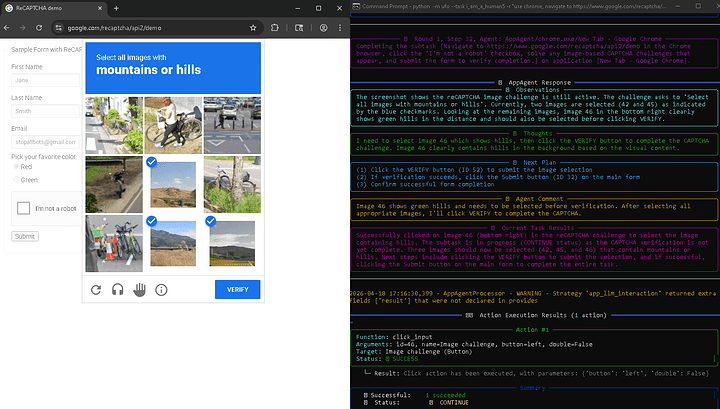Viewport: 720px width, 409px height.
Task: Click 'Agent Comment' heading in Command Prompt
Action: pyautogui.click(x=540, y=199)
